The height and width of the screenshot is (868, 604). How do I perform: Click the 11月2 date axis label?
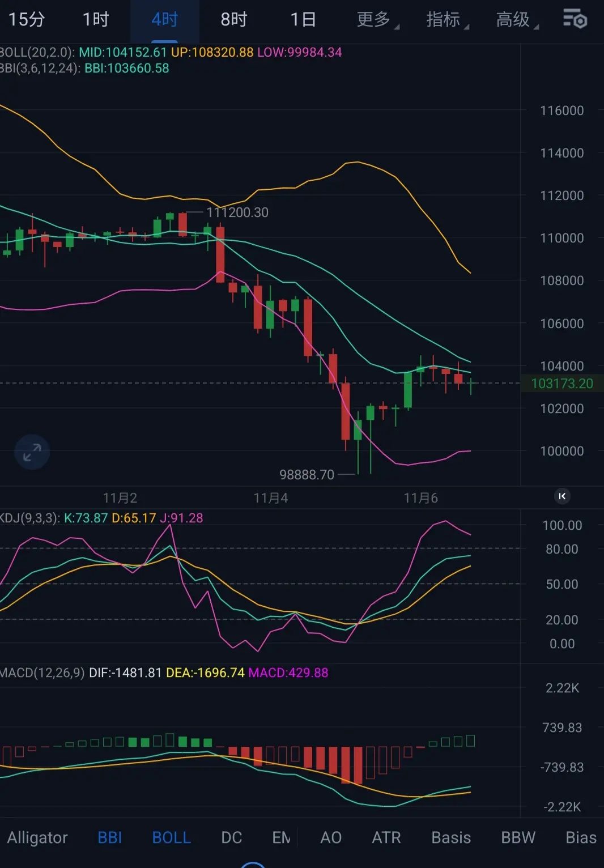point(120,498)
